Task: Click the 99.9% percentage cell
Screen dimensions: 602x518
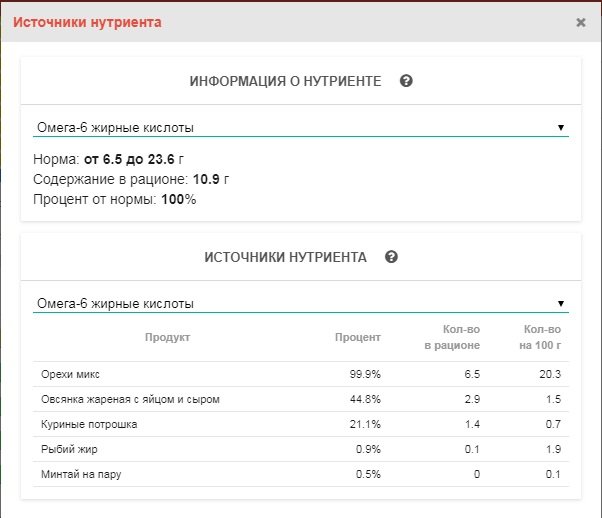Action: pos(363,374)
